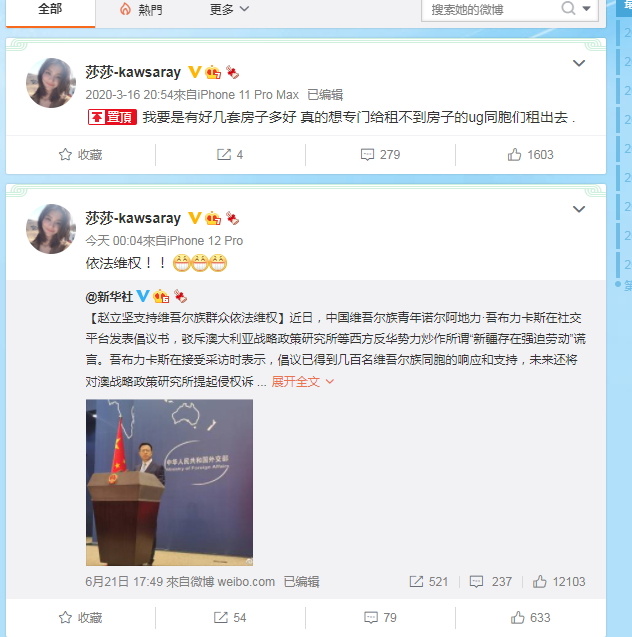Open comments on pinned post with 279
632x637 pixels.
pos(380,155)
